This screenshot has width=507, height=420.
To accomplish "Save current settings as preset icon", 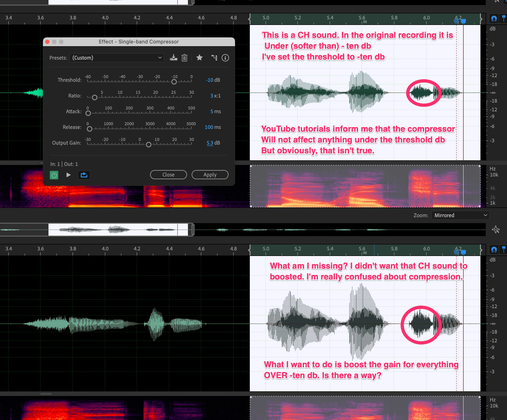I will point(173,58).
